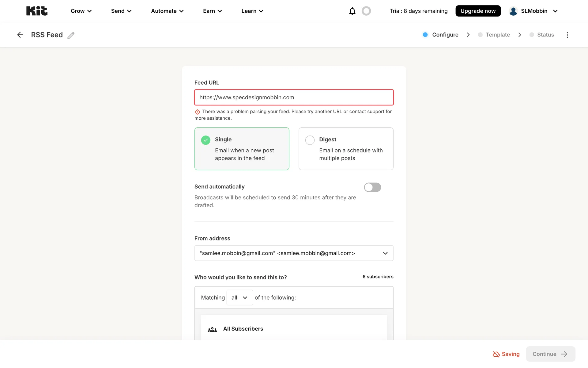Screen dimensions: 588x368
Task: Open the notifications bell
Action: pyautogui.click(x=352, y=11)
